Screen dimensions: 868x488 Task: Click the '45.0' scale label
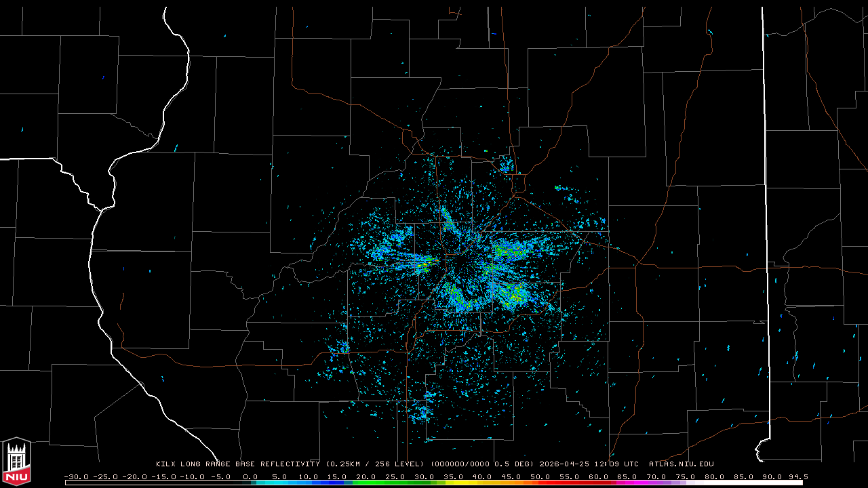pos(513,476)
